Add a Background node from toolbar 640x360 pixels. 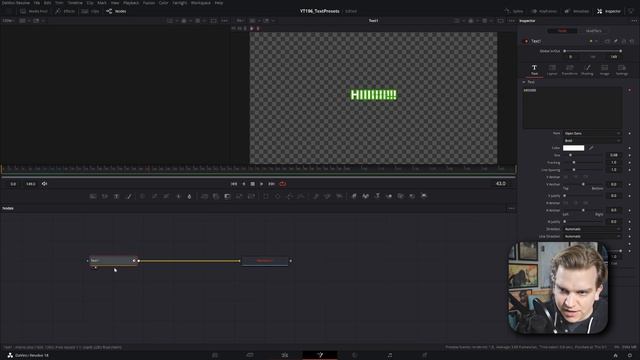[93, 196]
